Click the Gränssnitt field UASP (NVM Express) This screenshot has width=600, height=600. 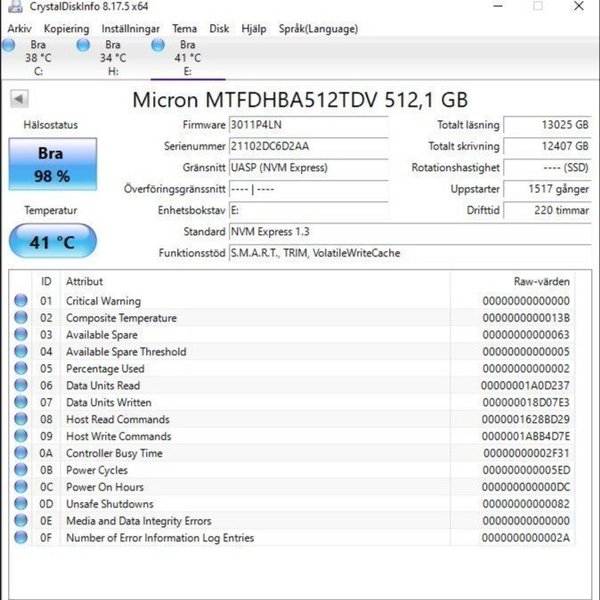tap(308, 168)
